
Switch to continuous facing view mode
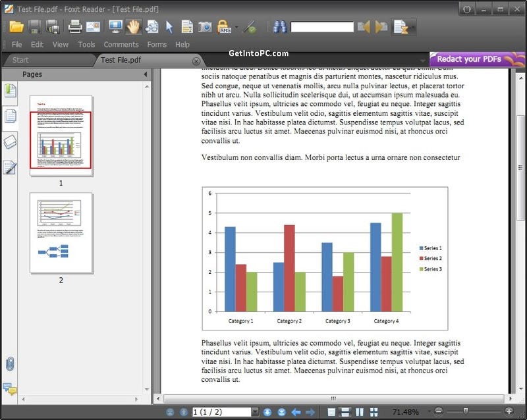(374, 412)
